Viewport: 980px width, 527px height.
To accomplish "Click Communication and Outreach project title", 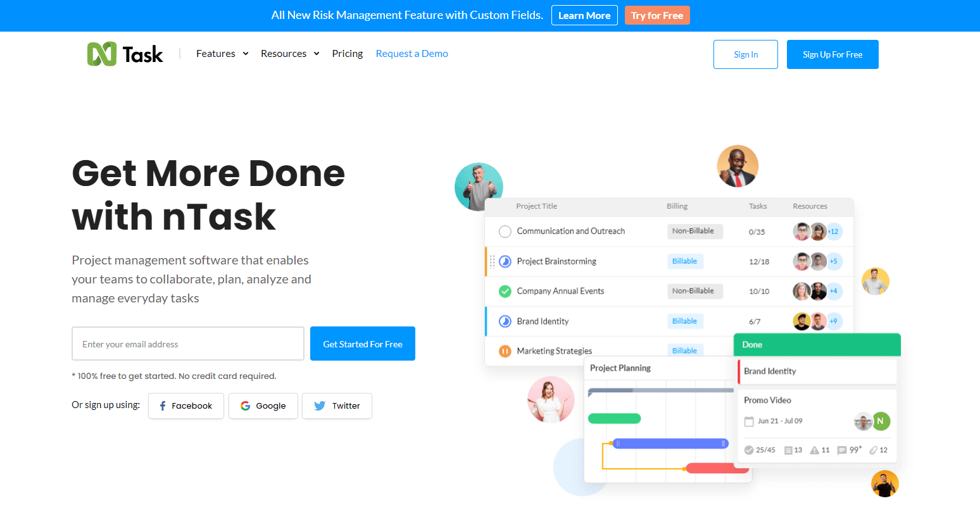I will (570, 232).
